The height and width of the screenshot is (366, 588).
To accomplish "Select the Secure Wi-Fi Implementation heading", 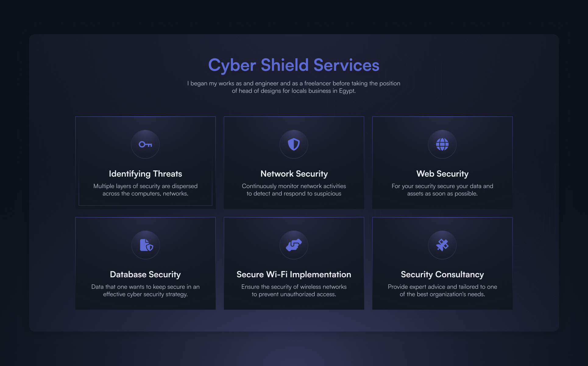I will [x=294, y=274].
